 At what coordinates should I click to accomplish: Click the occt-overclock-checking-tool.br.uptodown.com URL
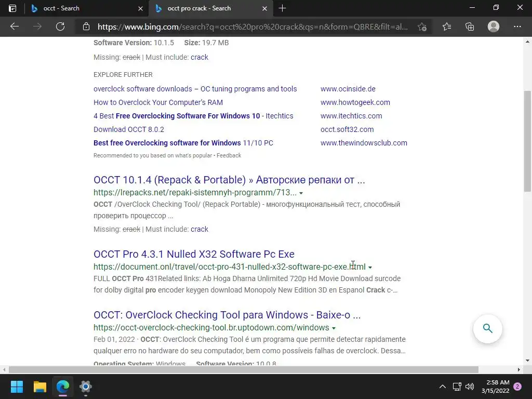point(211,328)
